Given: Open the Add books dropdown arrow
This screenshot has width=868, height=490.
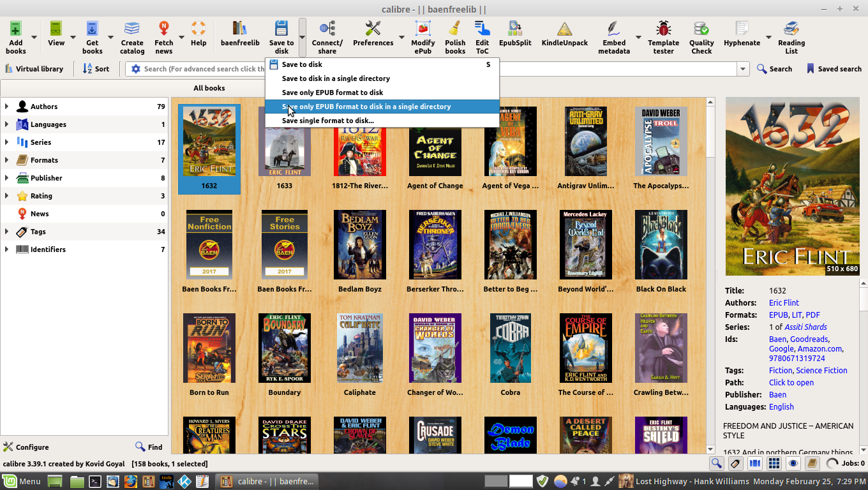Looking at the screenshot, I should [34, 37].
